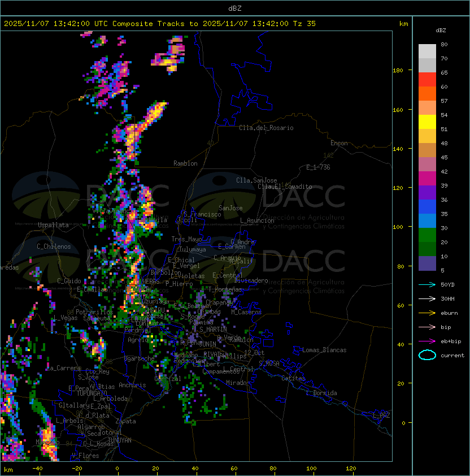Click the 'current' legend label
Screen dimensions: 470x476
[x=452, y=356]
